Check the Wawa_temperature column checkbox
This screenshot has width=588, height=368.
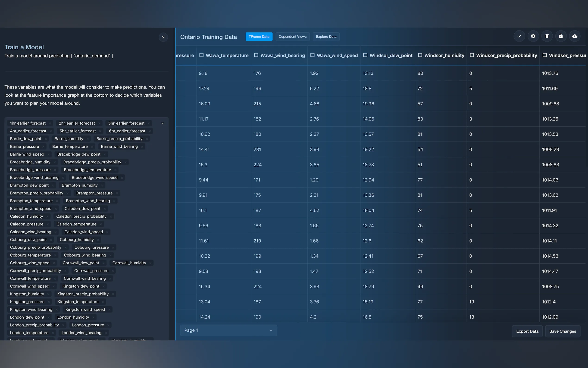201,55
